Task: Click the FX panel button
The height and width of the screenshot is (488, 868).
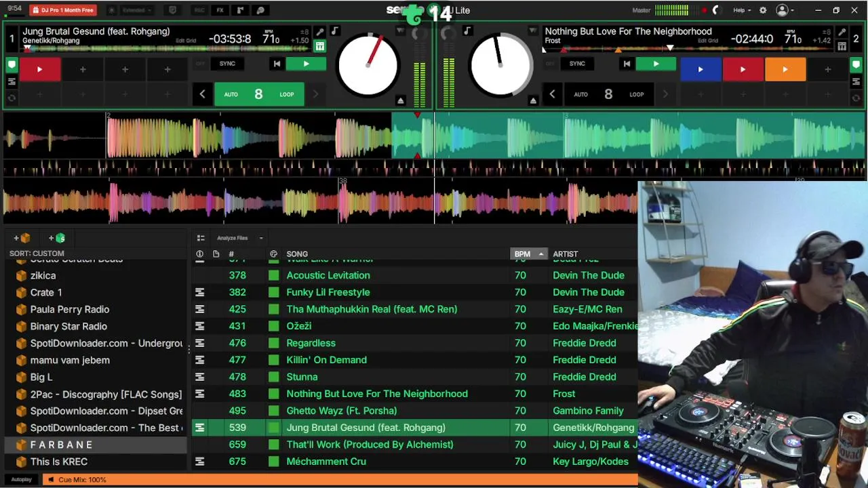Action: tap(220, 10)
